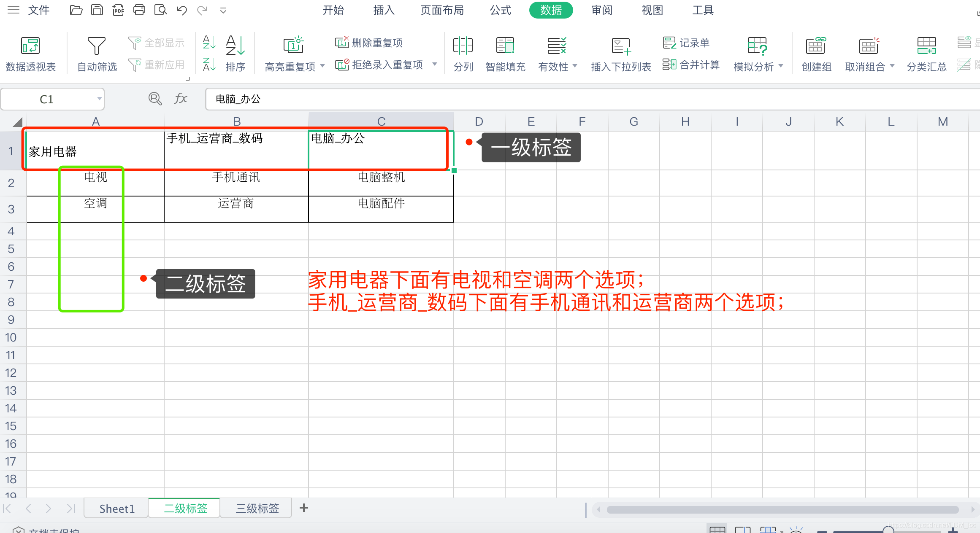Click the magnifier icon beside fx
This screenshot has height=533, width=980.
coord(155,99)
